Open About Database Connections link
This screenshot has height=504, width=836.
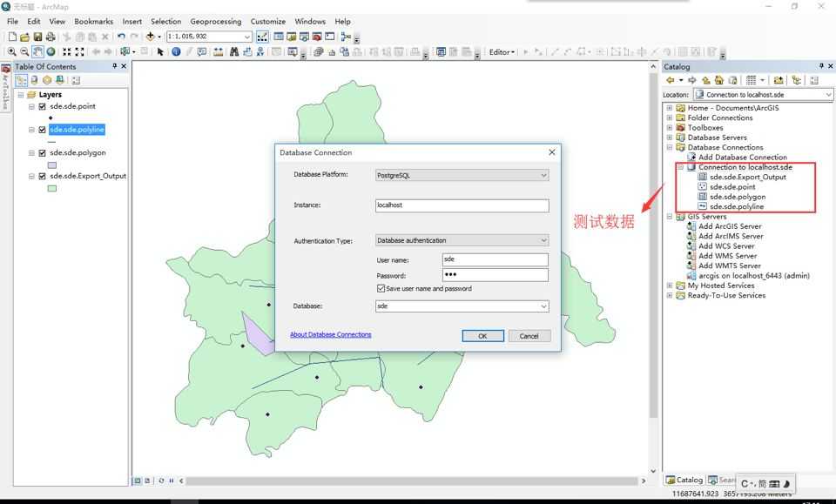[331, 334]
